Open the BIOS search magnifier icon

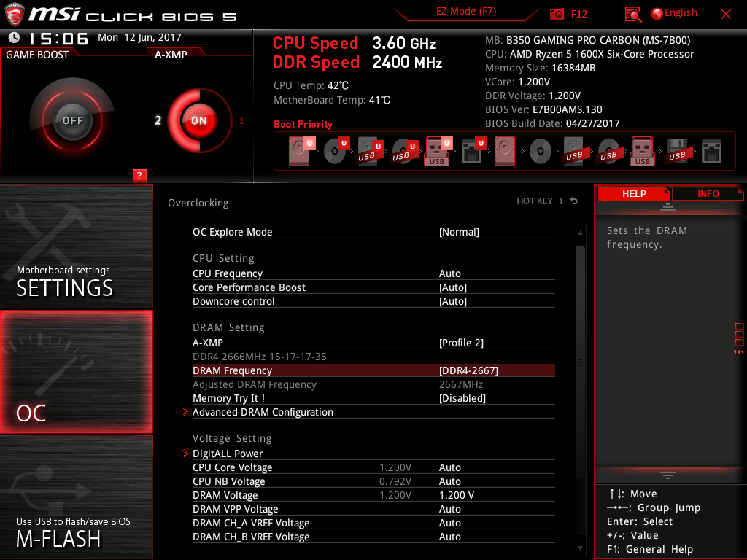click(x=632, y=14)
